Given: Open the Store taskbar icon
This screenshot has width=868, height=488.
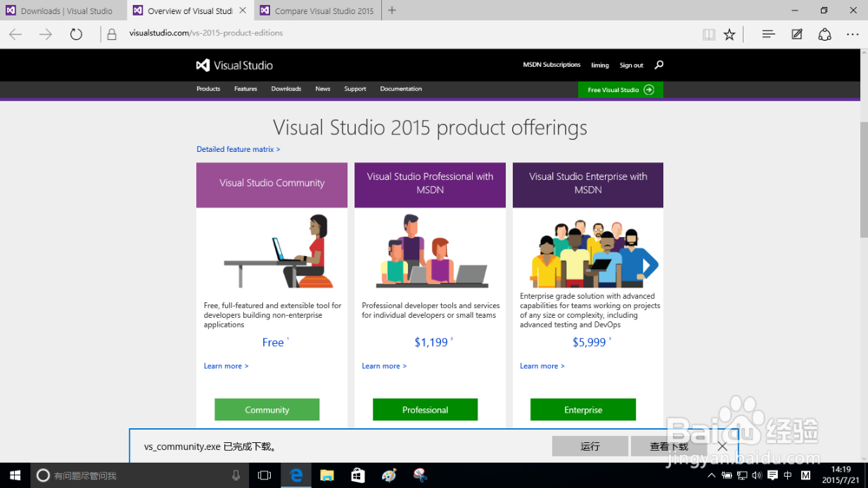Looking at the screenshot, I should point(358,475).
